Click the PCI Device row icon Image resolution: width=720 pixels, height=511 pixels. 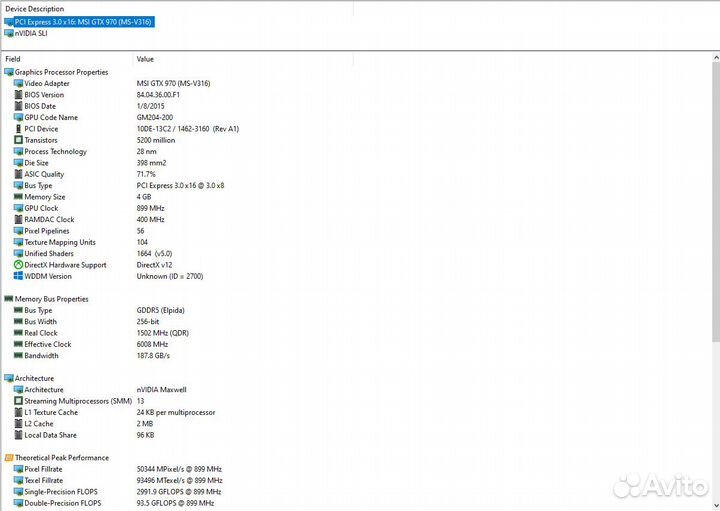click(18, 129)
